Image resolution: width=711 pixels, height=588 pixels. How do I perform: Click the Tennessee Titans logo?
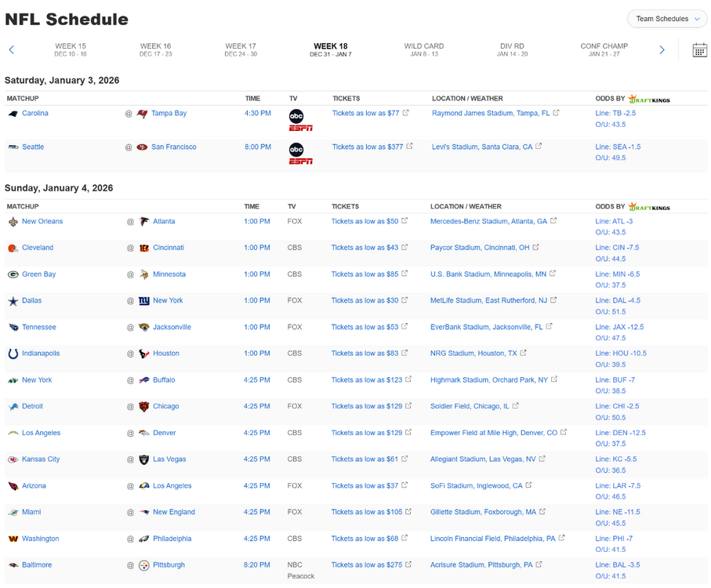[13, 328]
